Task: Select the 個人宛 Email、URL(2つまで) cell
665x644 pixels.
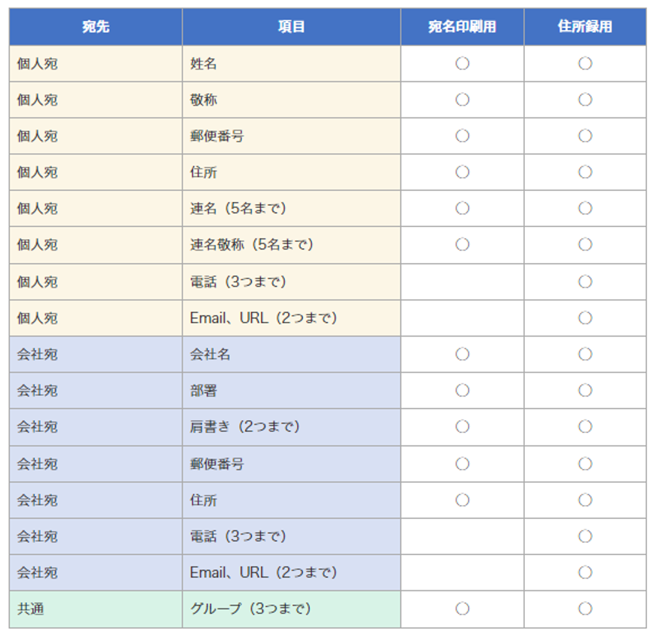Action: click(291, 318)
